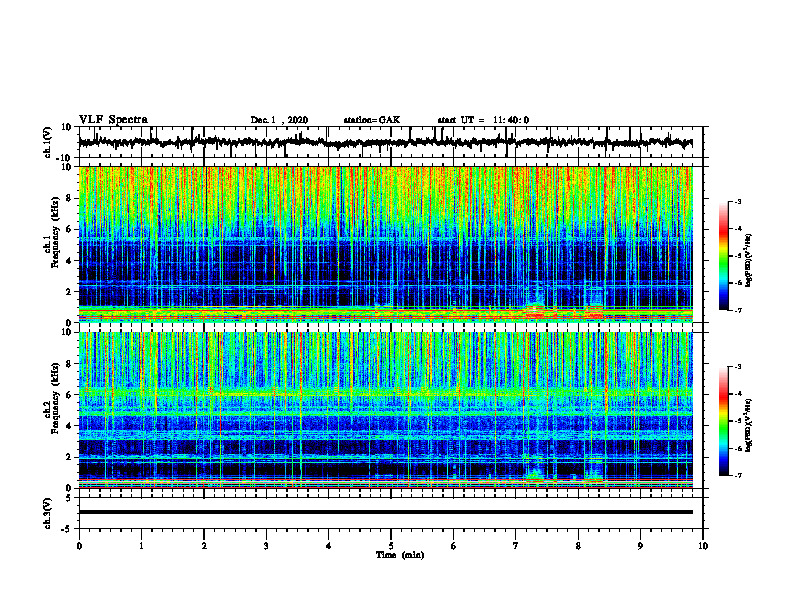Click the ch.1 colorbar log(PSD) unit label
792x612 pixels.
[749, 261]
